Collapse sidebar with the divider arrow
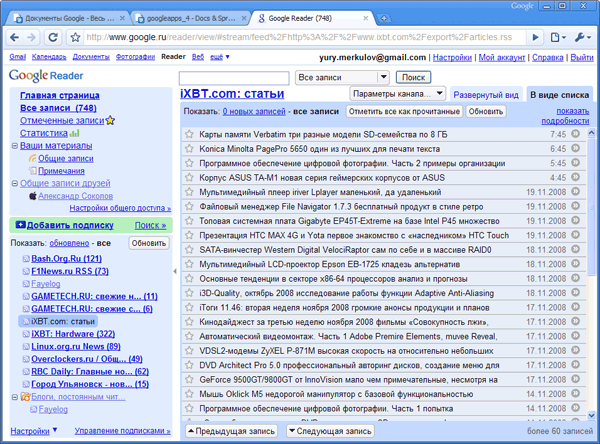Viewport: 600px width, 444px height. 175,271
